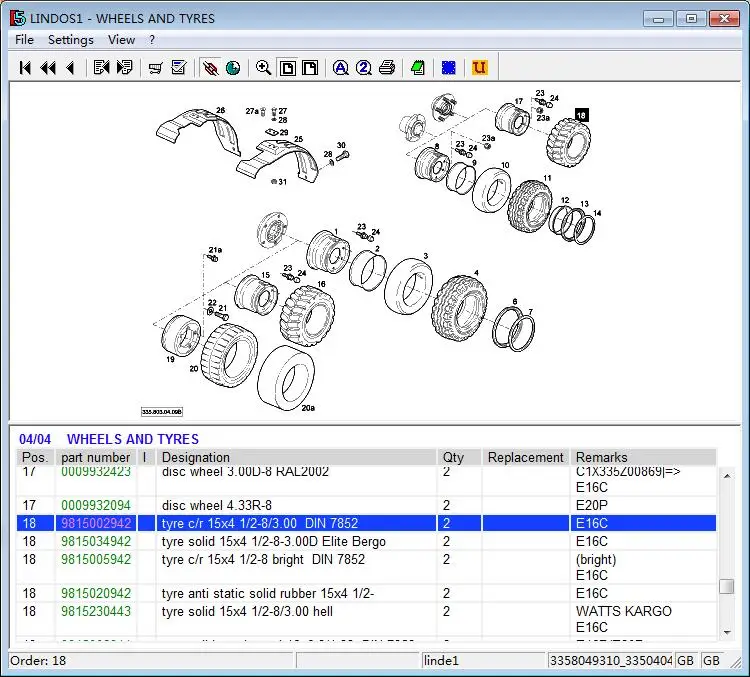This screenshot has width=750, height=677.
Task: Jump to first page using toolbar arrow
Action: click(25, 68)
